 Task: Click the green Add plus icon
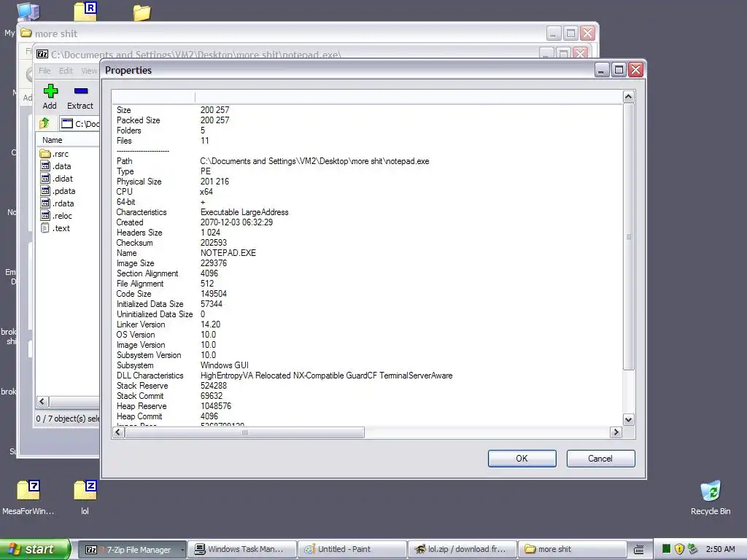click(50, 91)
